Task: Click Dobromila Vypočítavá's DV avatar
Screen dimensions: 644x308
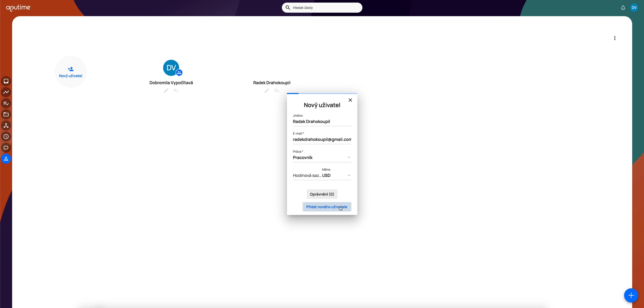Action: [x=171, y=68]
